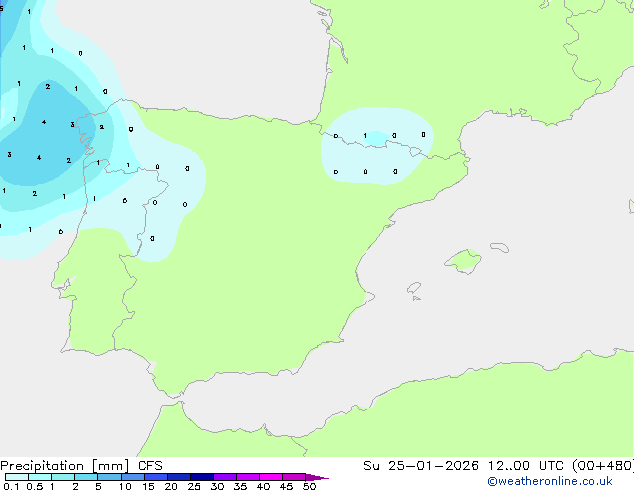Click the '30' legend label
The height and width of the screenshot is (490, 634).
click(x=217, y=486)
